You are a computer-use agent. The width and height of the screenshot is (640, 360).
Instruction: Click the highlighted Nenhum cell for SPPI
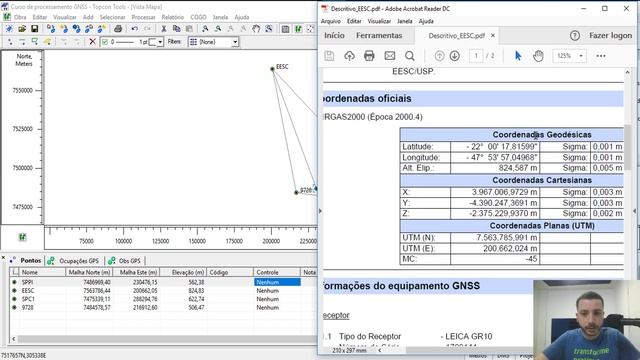(x=277, y=282)
